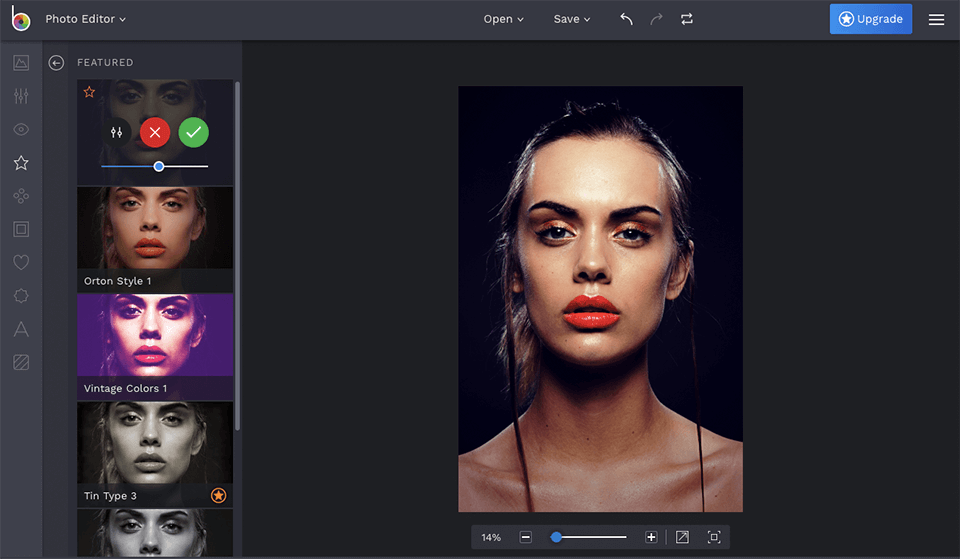Click the undo arrow
The height and width of the screenshot is (559, 960).
[x=626, y=19]
